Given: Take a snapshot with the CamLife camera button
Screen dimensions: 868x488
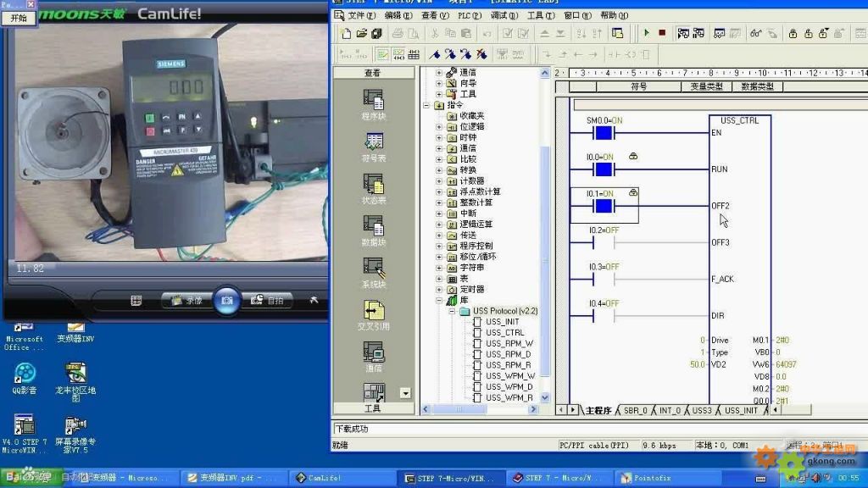Looking at the screenshot, I should click(x=227, y=301).
